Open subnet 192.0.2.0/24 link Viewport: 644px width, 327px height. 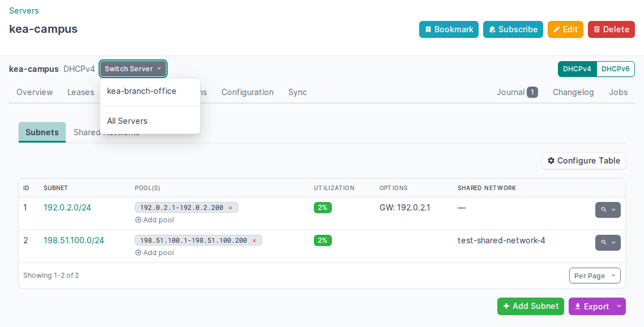(67, 208)
